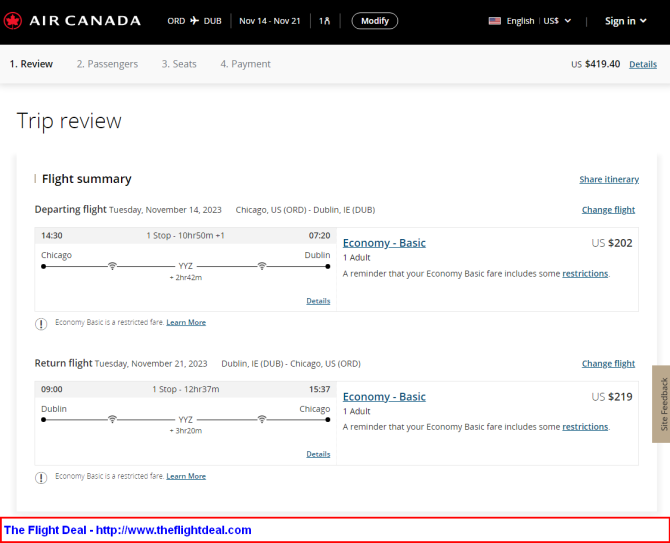Click the 09:00 return departure time
The image size is (670, 543).
click(52, 389)
